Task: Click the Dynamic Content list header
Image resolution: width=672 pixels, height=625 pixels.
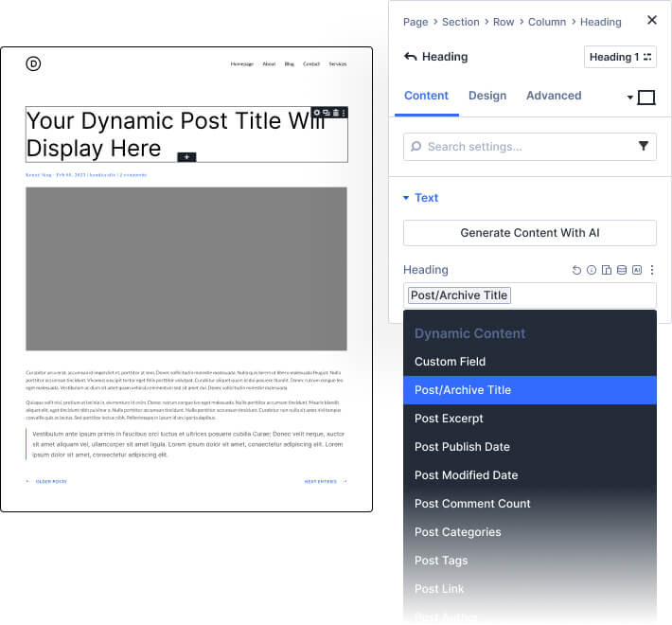Action: click(469, 333)
